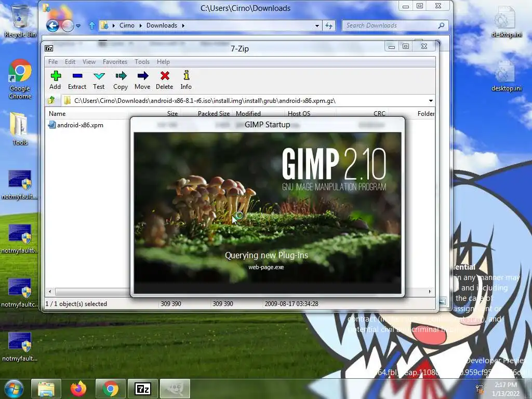The image size is (532, 399).
Task: Open recent locations dropdown in Explorer
Action: tap(78, 26)
